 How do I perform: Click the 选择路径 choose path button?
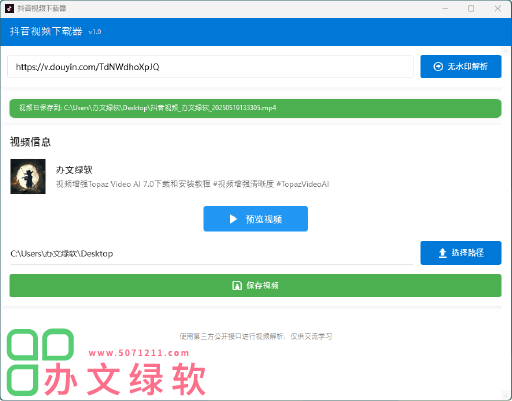(x=461, y=253)
